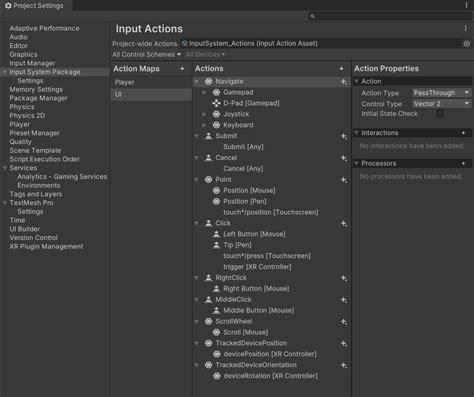
Task: Open XR Plugin Management settings
Action: [x=46, y=247]
